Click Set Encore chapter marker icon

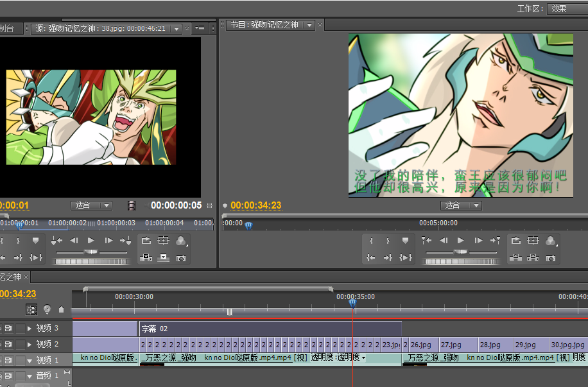(x=47, y=309)
